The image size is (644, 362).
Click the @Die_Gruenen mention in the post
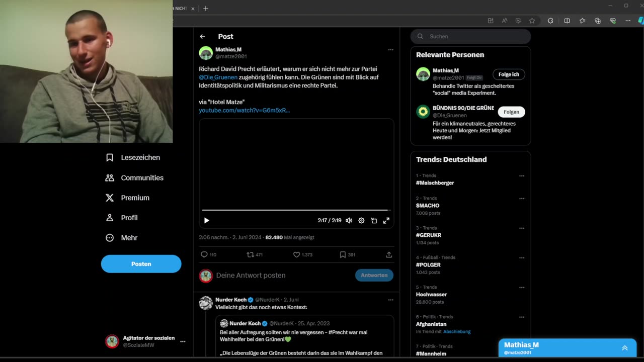pyautogui.click(x=218, y=77)
